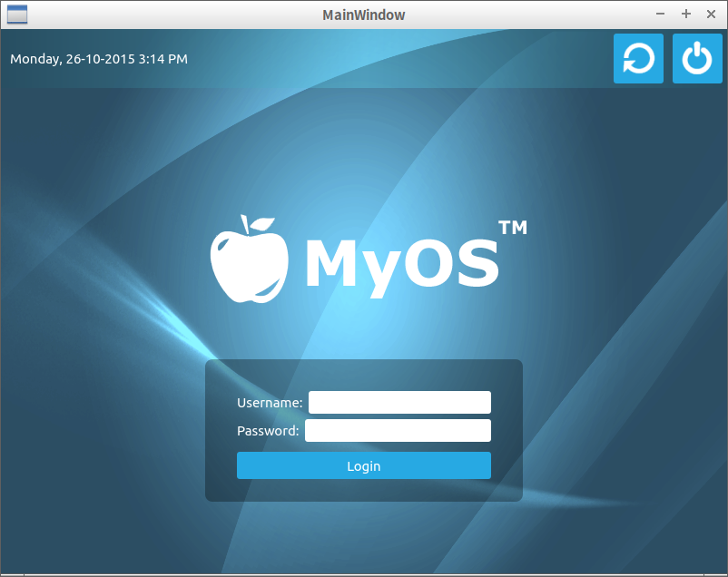The image size is (728, 577).
Task: Click empty area of login panel below Login
Action: [x=363, y=490]
